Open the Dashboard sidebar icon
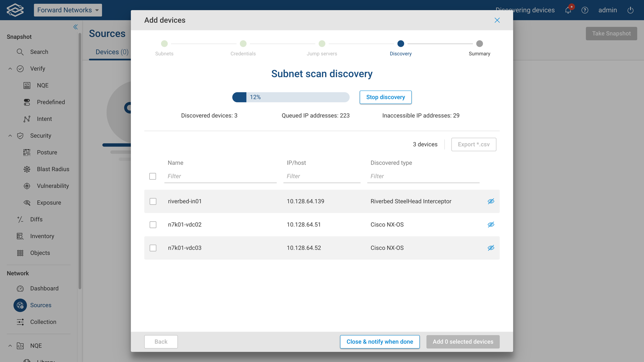Screen dimensions: 644x362 (x=20, y=289)
